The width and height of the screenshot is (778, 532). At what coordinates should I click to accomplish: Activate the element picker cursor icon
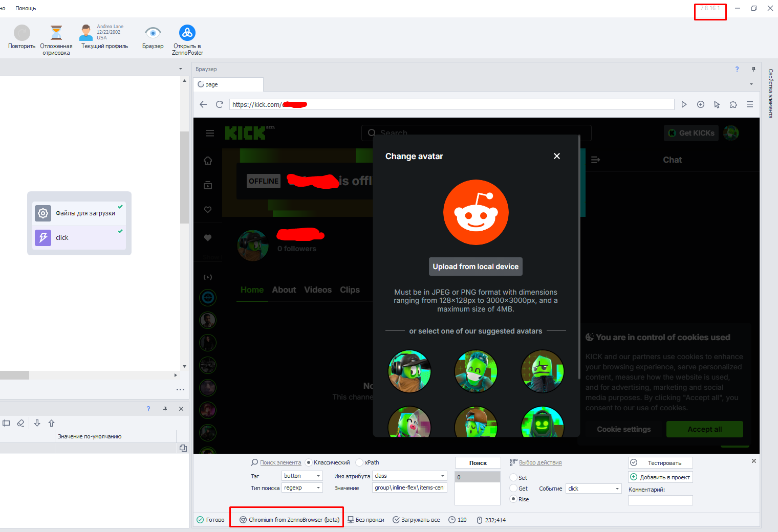coord(717,104)
